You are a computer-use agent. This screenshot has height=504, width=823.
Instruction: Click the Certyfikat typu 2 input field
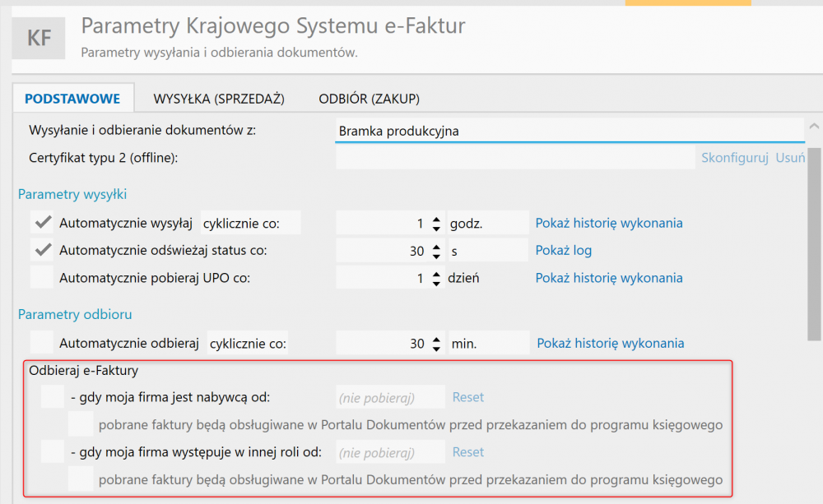516,158
